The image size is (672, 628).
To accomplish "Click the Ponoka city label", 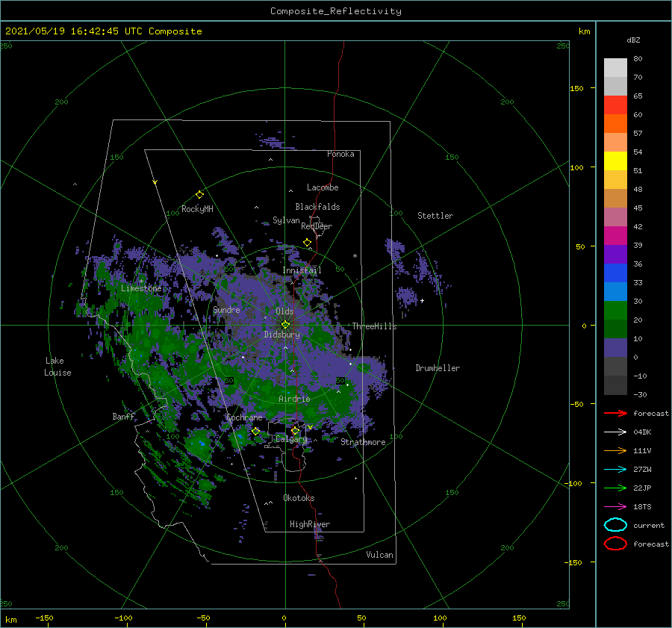I will [340, 154].
